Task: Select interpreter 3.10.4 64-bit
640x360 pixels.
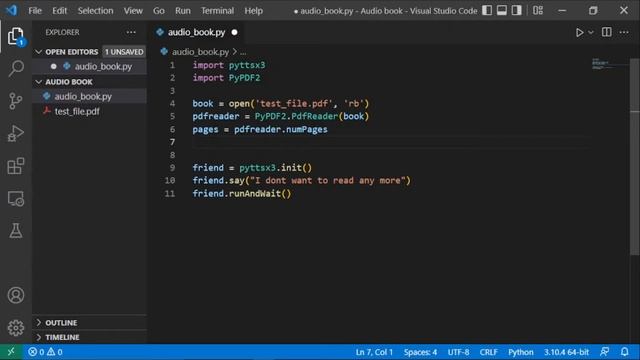Action: [566, 352]
